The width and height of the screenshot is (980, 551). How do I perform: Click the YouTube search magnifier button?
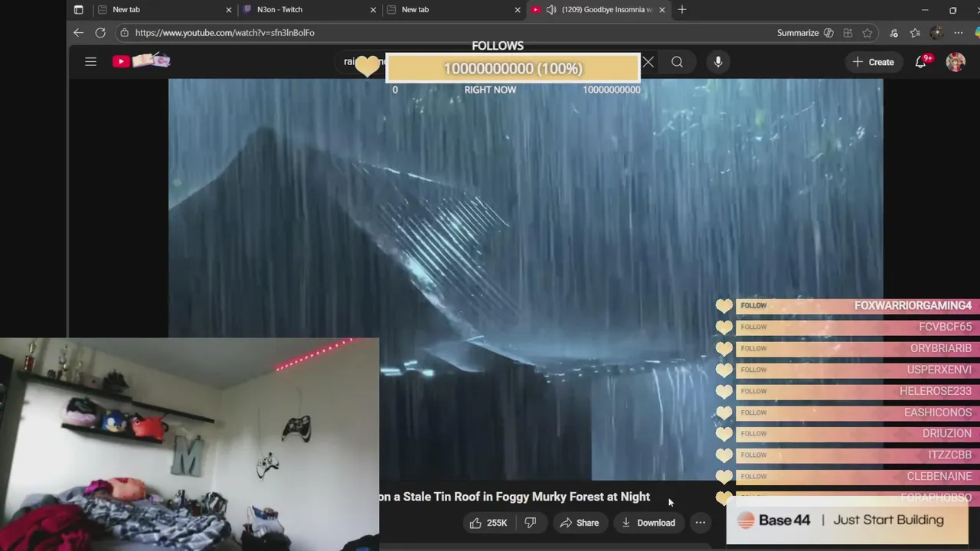677,62
